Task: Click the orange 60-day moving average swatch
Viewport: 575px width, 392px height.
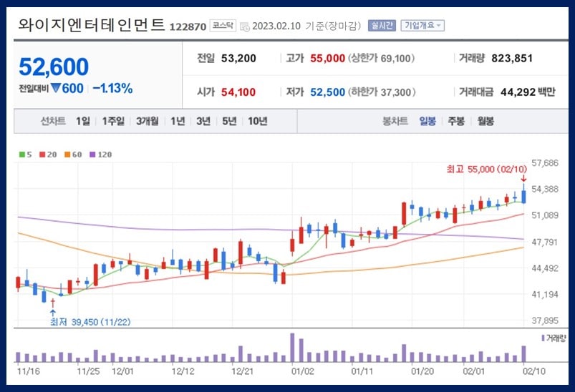Action: pos(67,155)
